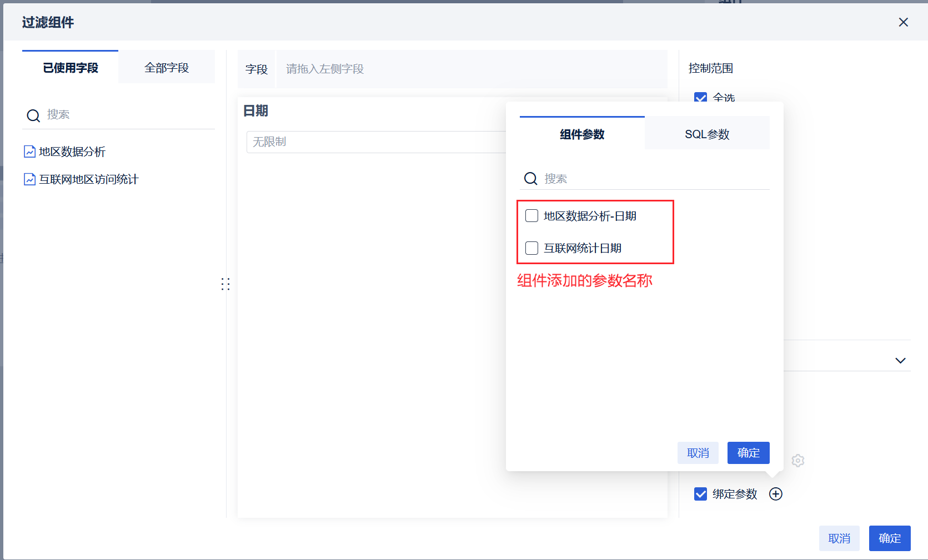Open the gear settings icon
Image resolution: width=928 pixels, height=560 pixels.
coord(798,461)
